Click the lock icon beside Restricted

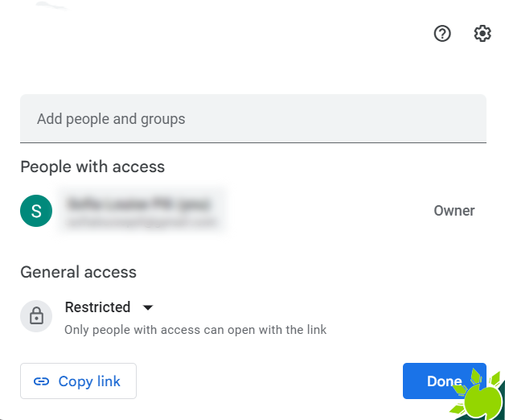36,316
